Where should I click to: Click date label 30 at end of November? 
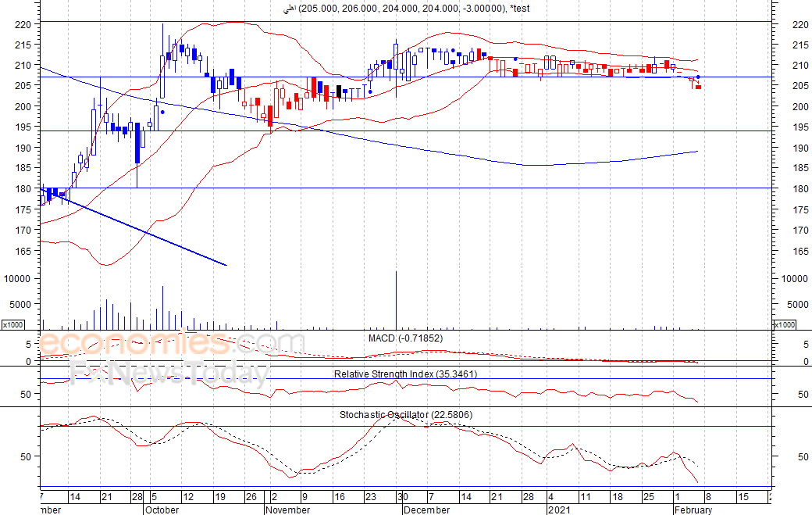(403, 497)
